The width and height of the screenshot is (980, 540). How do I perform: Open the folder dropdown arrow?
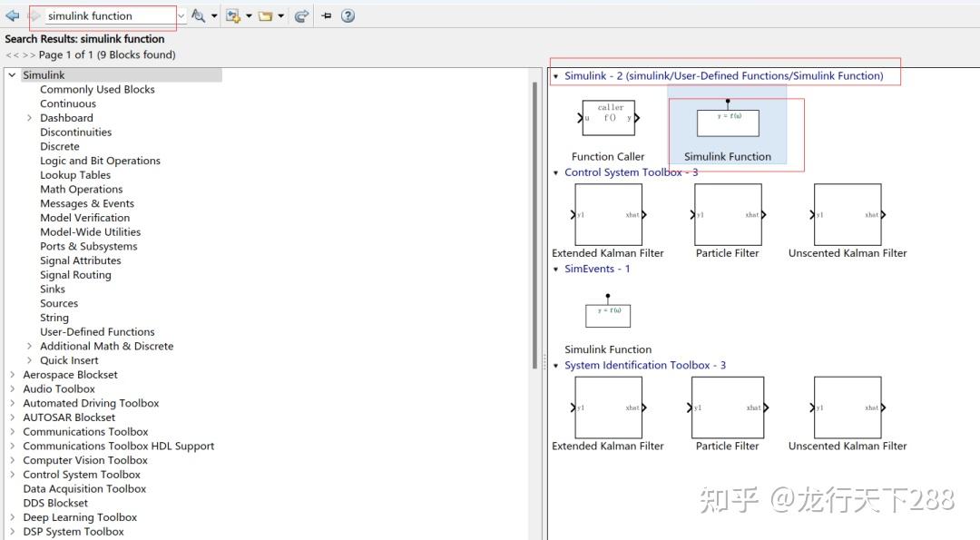pos(280,15)
